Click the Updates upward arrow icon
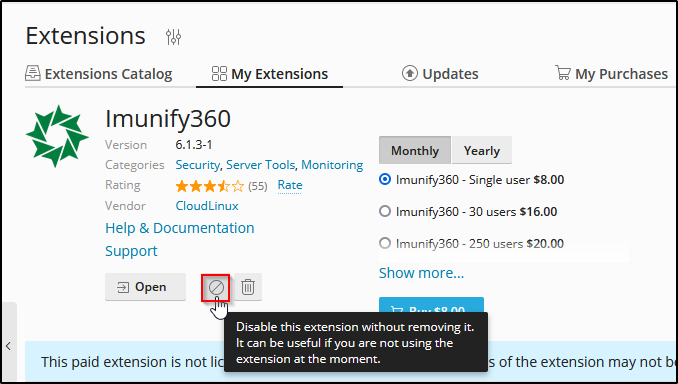Image resolution: width=678 pixels, height=384 pixels. coord(409,74)
